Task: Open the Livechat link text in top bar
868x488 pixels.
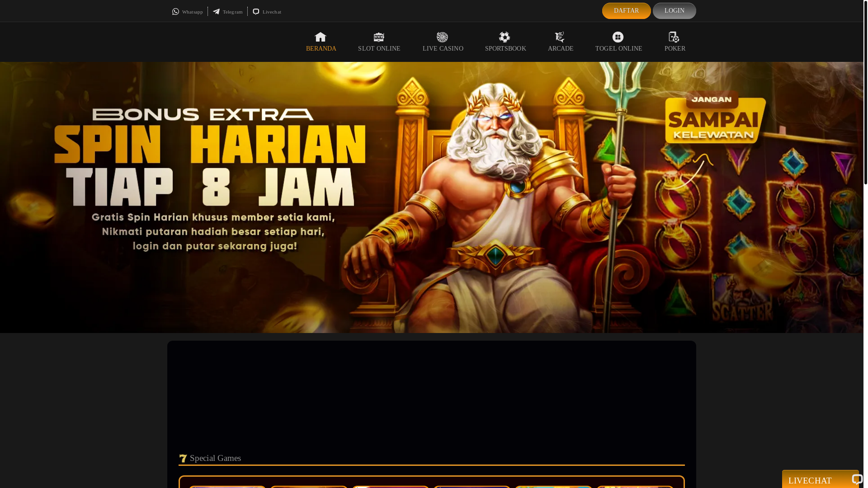Action: pos(272,12)
